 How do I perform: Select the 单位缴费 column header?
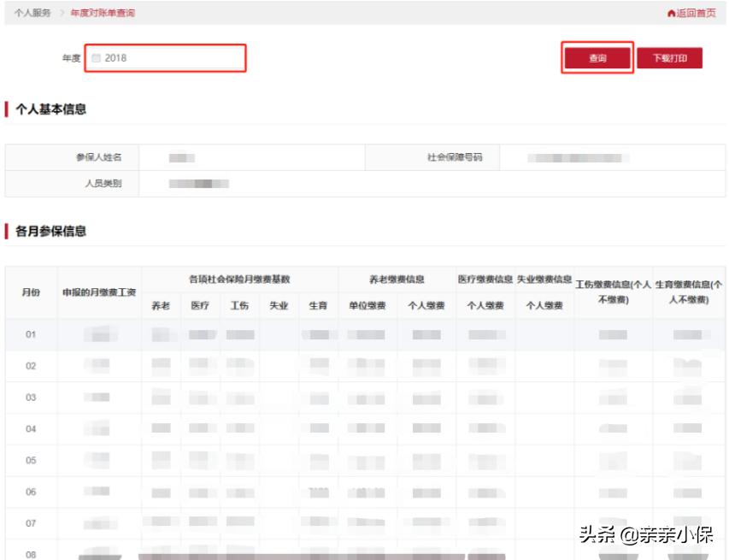367,306
